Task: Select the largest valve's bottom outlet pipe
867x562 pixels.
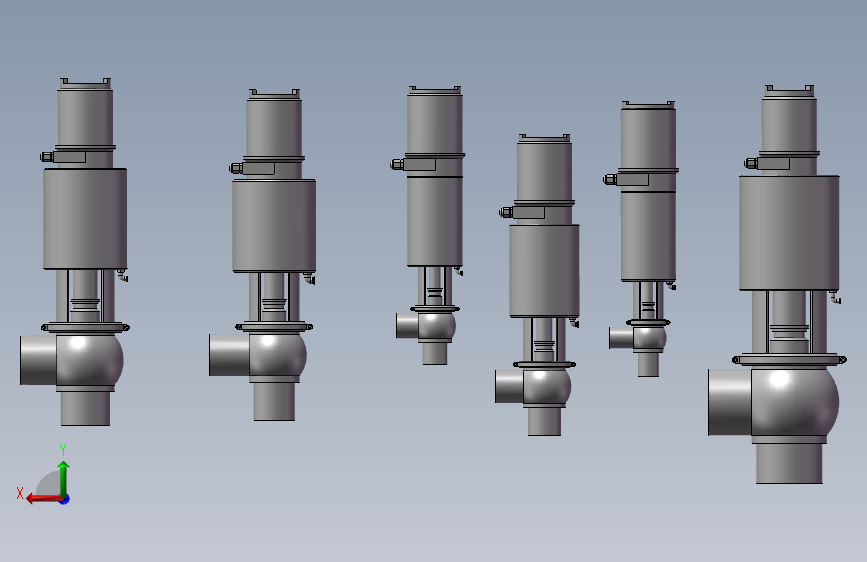Action: click(x=789, y=464)
